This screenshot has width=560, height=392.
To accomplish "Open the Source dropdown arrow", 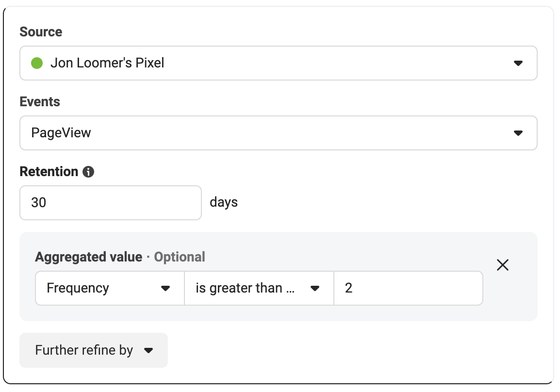I will coord(518,63).
